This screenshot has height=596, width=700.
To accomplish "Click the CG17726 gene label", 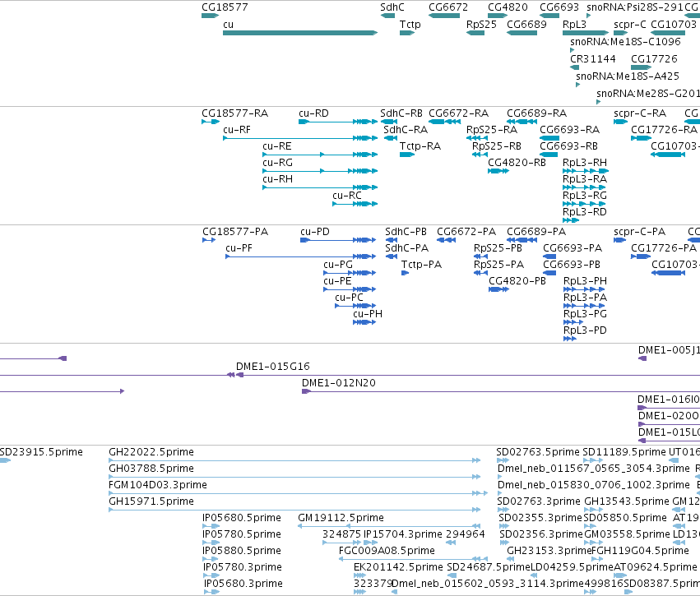I will pyautogui.click(x=654, y=59).
